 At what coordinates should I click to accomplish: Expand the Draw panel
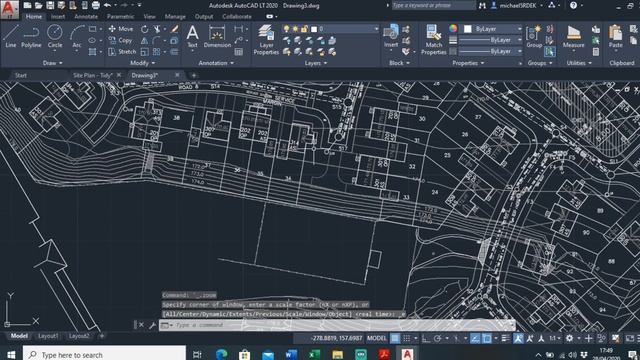(53, 63)
